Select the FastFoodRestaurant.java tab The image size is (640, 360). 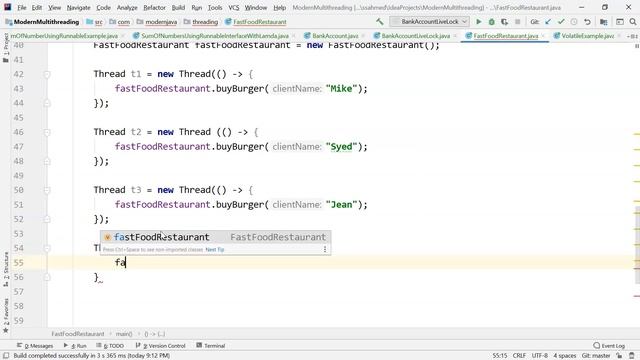click(505, 36)
